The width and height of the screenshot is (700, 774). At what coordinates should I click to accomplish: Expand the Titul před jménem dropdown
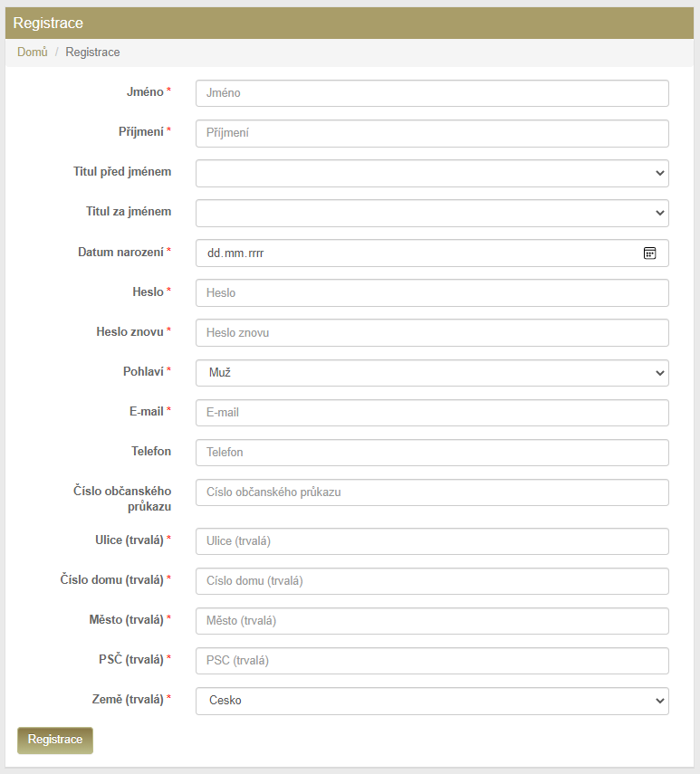pyautogui.click(x=432, y=174)
